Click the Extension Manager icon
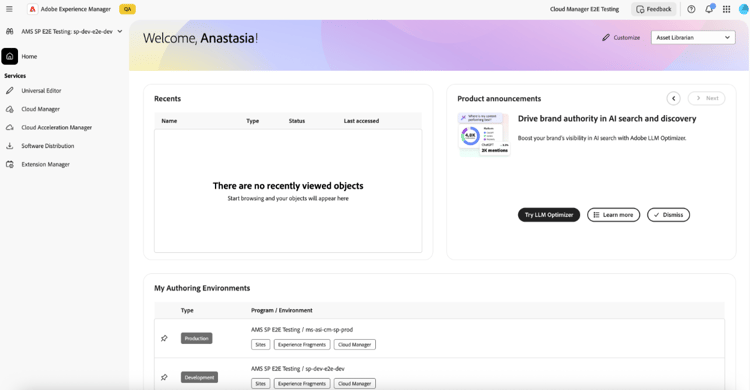750x390 pixels. (10, 164)
